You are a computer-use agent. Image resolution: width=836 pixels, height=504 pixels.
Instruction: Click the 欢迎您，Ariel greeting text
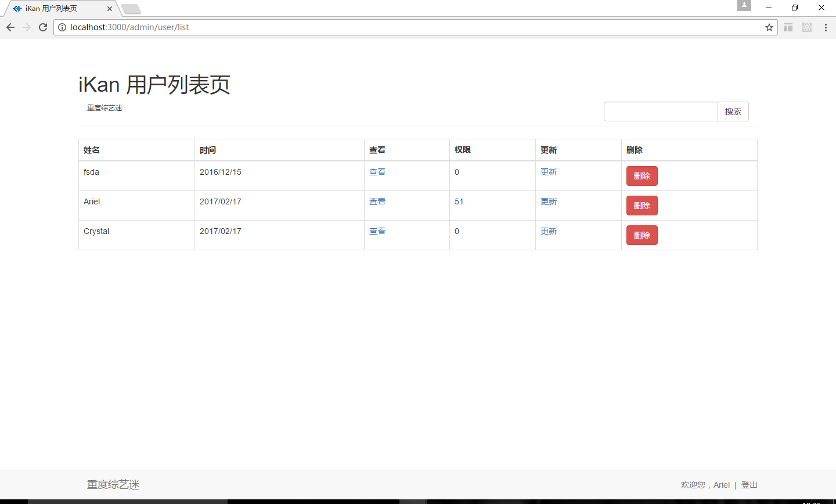pyautogui.click(x=705, y=485)
